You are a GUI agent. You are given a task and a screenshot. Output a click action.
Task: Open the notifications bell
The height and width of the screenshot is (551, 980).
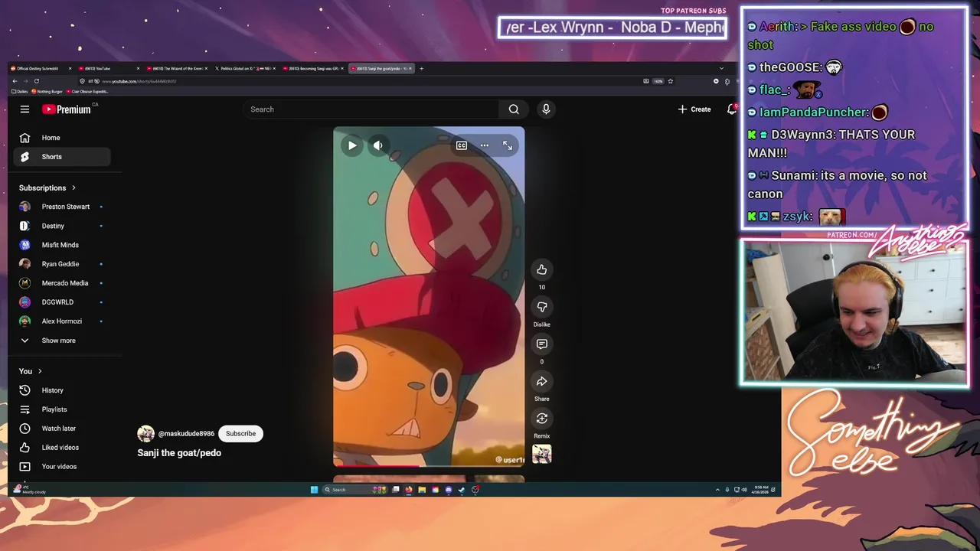click(731, 109)
